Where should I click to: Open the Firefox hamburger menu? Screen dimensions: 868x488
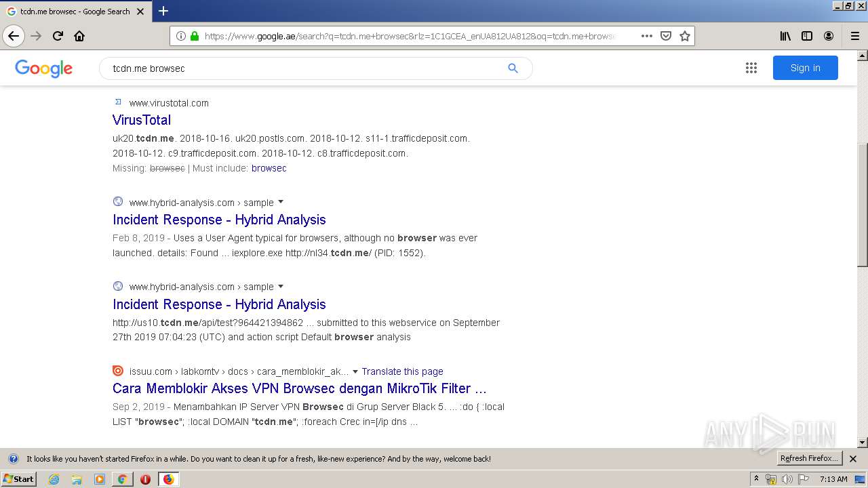click(x=855, y=36)
